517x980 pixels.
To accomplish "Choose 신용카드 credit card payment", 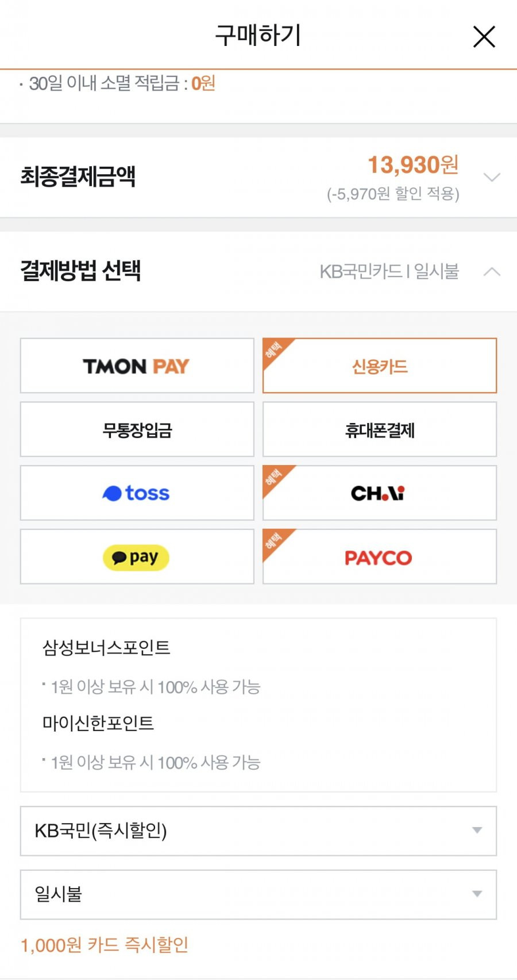I will pyautogui.click(x=380, y=366).
